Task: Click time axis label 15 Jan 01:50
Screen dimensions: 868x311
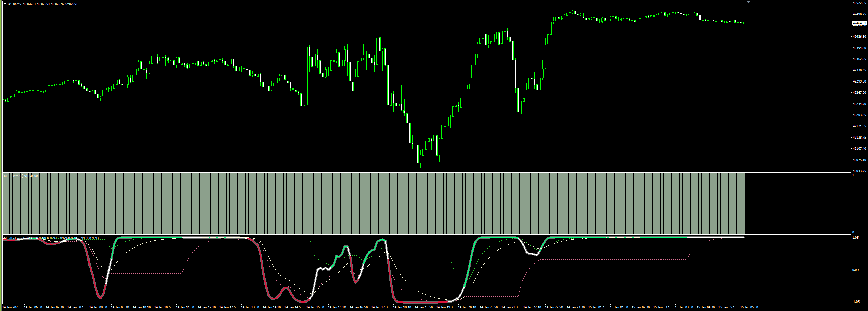Action: click(619, 307)
